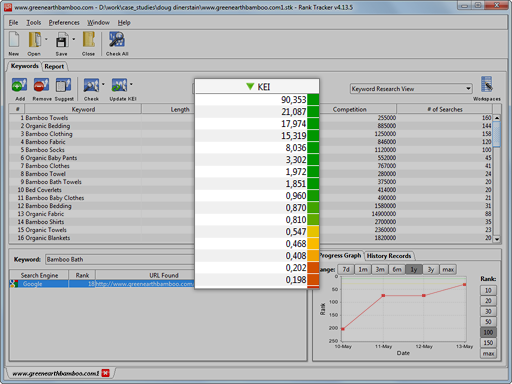Screen dimensions: 512x384
Task: Select the Bamboo Towels keyword row
Action: pos(102,118)
